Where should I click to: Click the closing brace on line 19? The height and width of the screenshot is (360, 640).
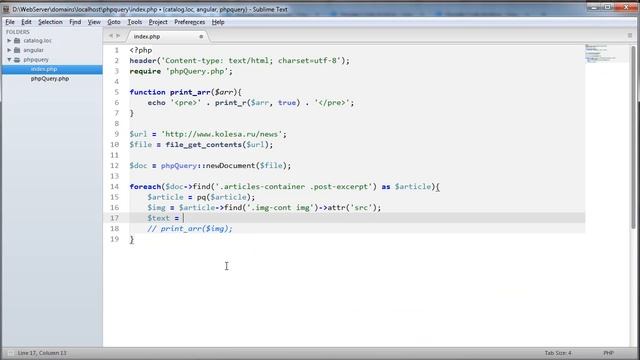click(x=131, y=239)
